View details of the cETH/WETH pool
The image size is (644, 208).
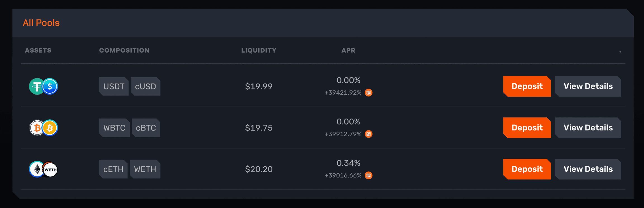point(588,169)
